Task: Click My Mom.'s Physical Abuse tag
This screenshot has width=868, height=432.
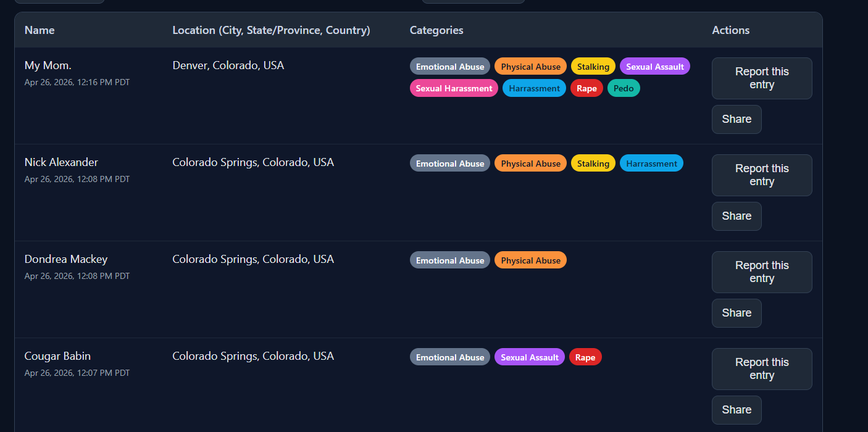Action: tap(530, 67)
